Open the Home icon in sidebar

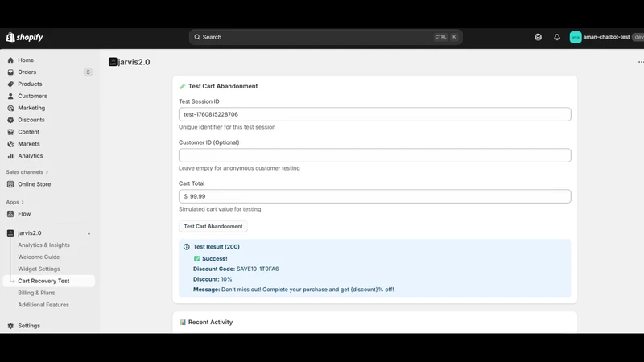10,60
